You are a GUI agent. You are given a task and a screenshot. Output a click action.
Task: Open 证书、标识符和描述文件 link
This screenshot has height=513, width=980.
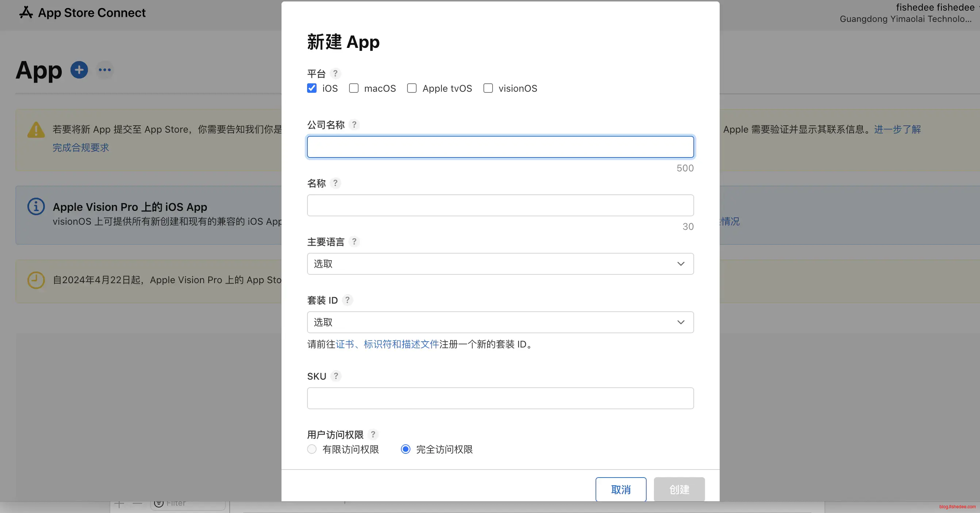[387, 344]
